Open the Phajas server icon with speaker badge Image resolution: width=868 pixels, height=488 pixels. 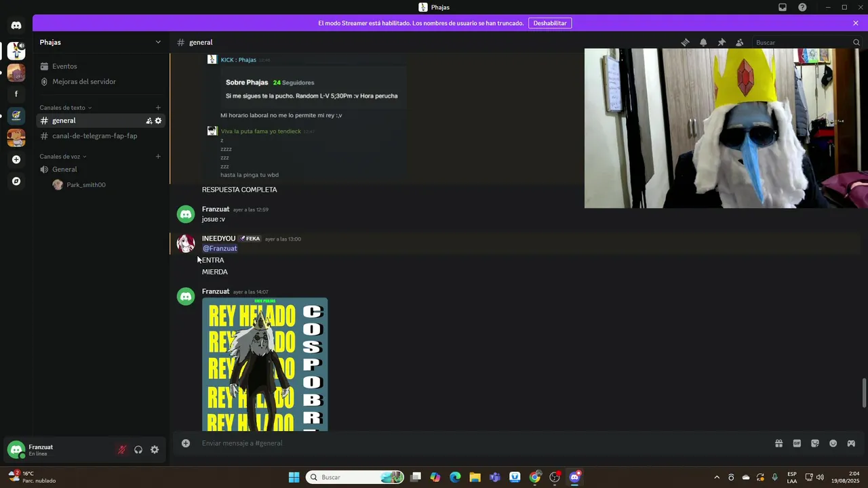tap(16, 50)
